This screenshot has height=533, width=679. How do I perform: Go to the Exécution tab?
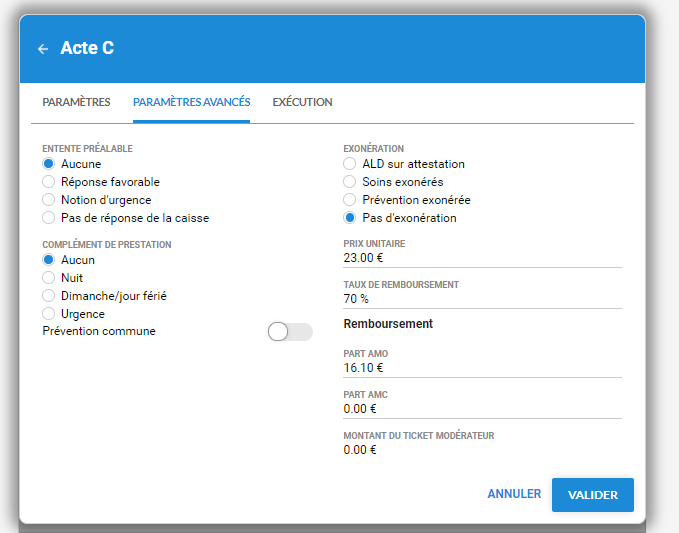pos(302,102)
